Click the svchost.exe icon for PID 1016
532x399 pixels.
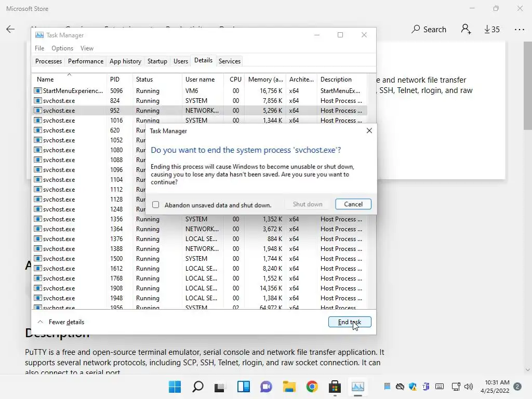(x=37, y=120)
